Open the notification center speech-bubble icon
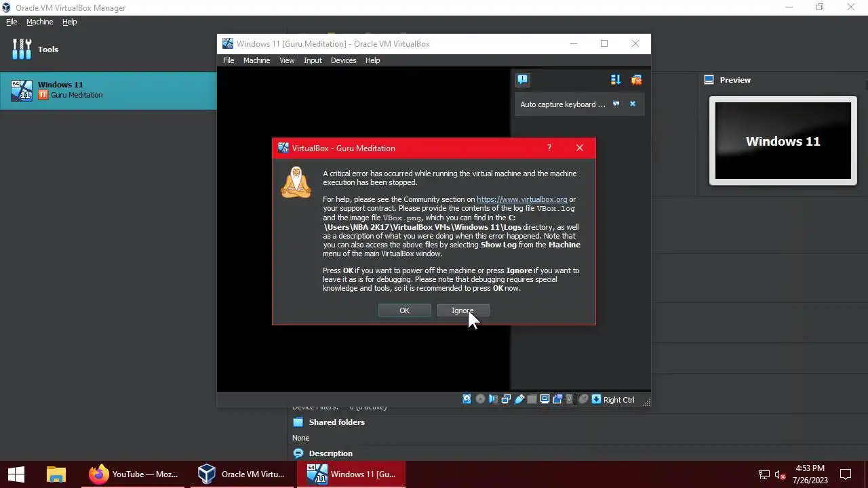 [x=522, y=79]
